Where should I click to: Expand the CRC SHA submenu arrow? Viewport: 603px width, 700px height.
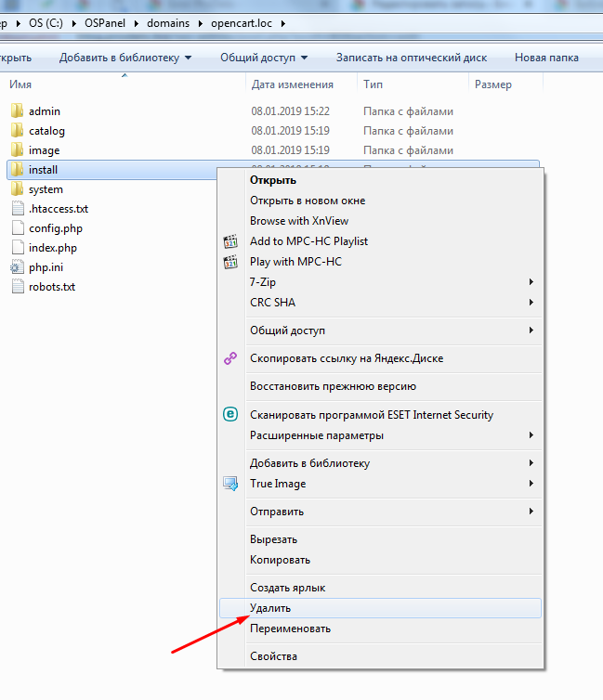click(x=531, y=303)
